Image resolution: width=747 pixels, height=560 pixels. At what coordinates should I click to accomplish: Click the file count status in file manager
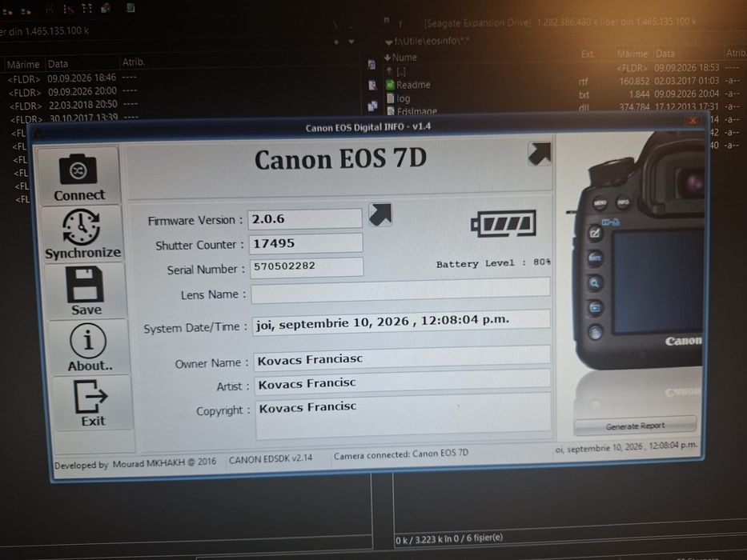coord(449,539)
